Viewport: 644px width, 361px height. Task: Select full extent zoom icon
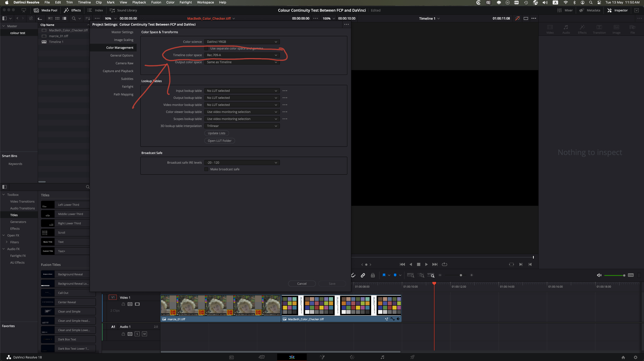point(411,275)
